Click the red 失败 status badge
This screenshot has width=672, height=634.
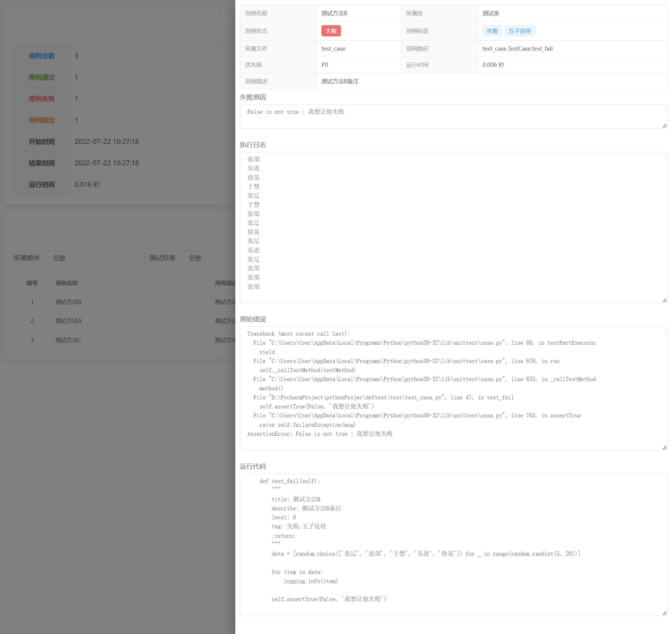[331, 31]
